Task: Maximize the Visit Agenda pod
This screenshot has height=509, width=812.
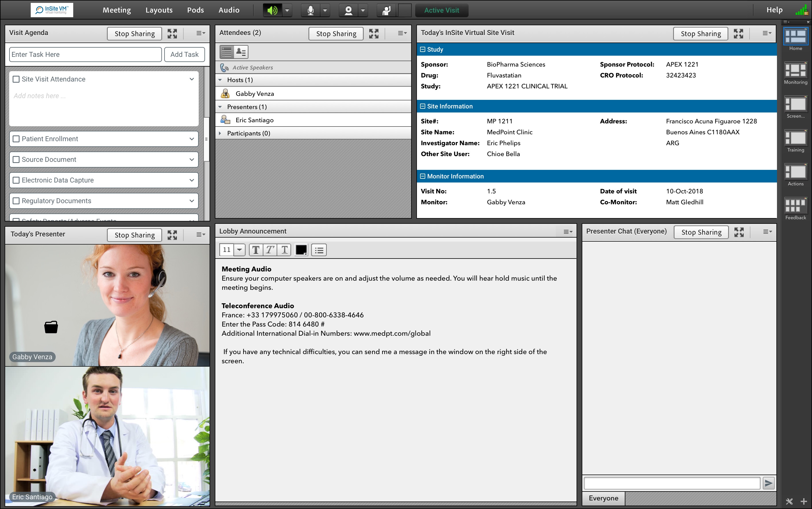Action: [173, 33]
